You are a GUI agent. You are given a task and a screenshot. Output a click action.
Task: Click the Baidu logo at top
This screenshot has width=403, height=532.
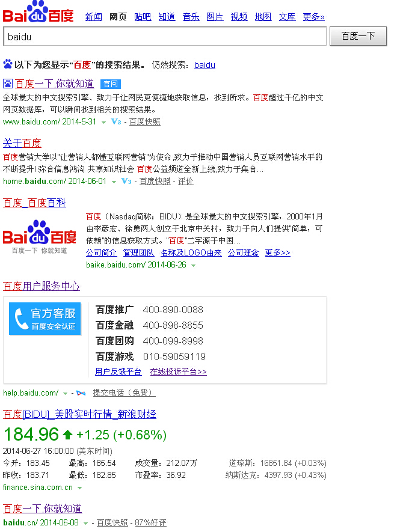click(x=38, y=11)
